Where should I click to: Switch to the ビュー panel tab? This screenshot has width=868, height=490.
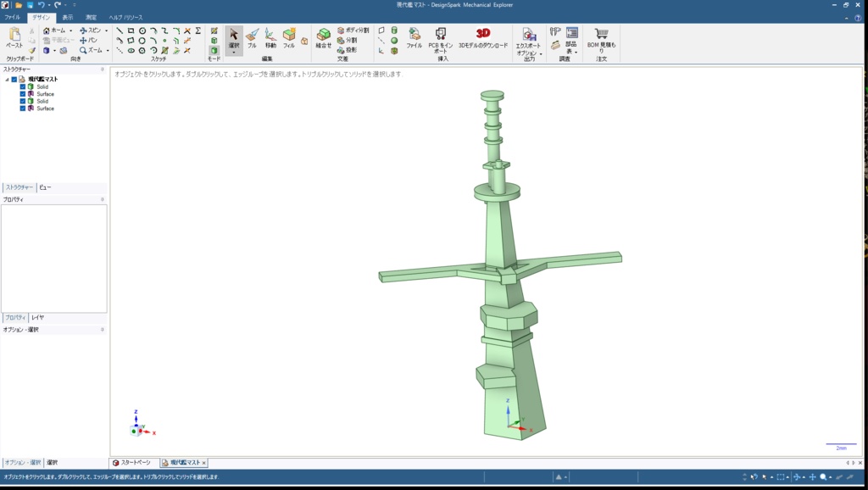45,187
